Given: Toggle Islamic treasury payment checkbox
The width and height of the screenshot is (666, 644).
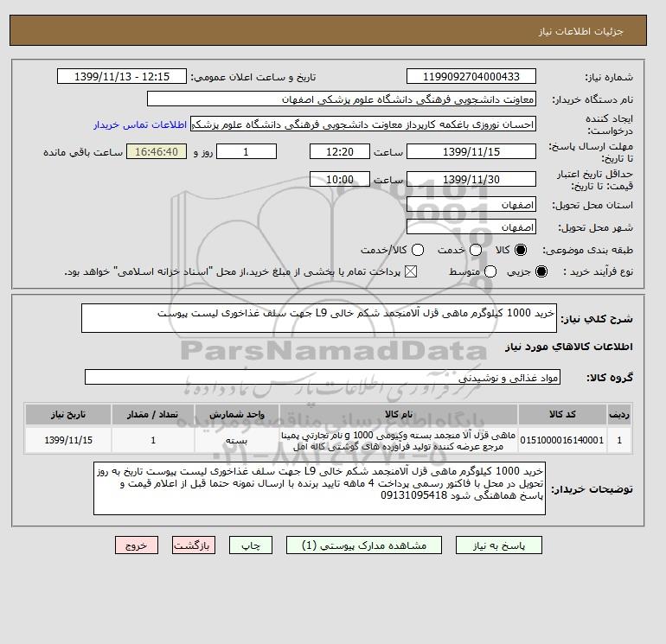Looking at the screenshot, I should [x=411, y=271].
